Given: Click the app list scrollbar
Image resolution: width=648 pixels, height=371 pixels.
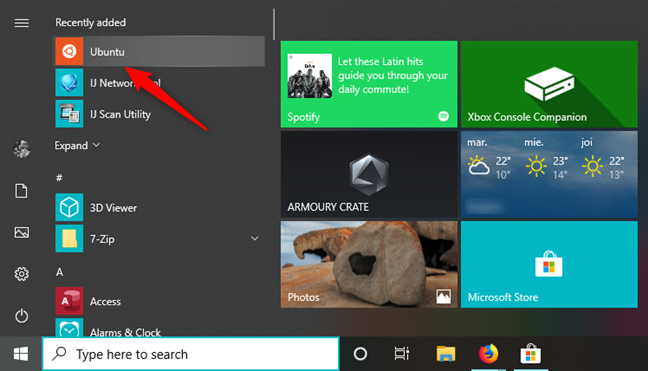Looking at the screenshot, I should (x=274, y=24).
